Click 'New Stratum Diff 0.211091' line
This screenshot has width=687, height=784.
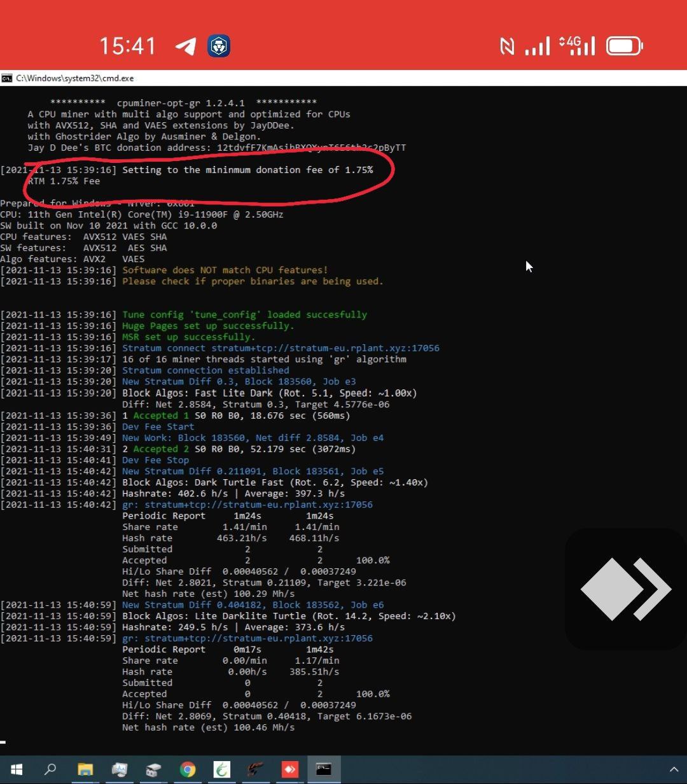pos(192,471)
